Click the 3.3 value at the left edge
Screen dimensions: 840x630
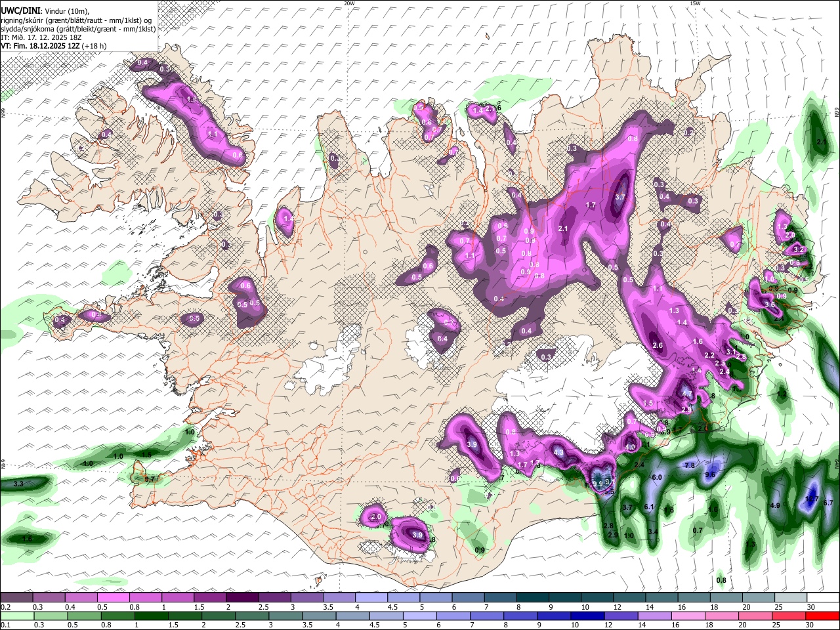point(18,484)
